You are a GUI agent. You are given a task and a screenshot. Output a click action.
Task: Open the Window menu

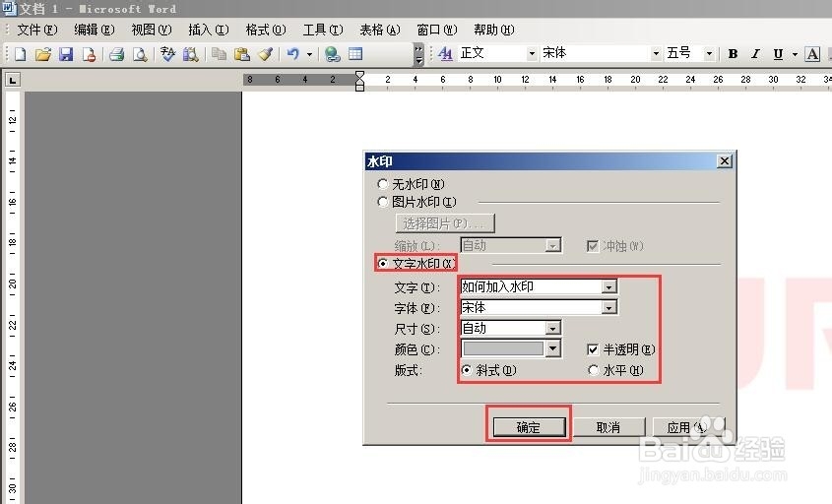point(437,30)
